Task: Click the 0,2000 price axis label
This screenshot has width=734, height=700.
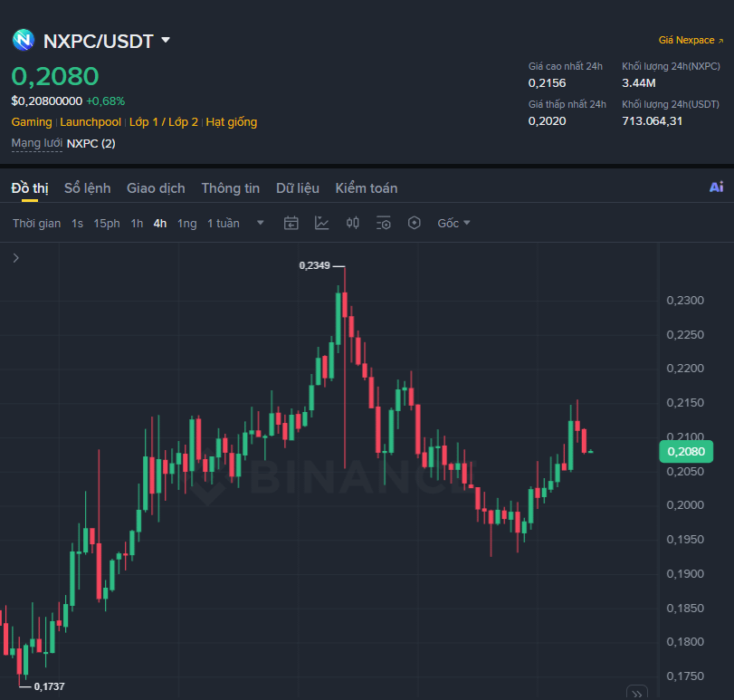Action: click(x=685, y=504)
